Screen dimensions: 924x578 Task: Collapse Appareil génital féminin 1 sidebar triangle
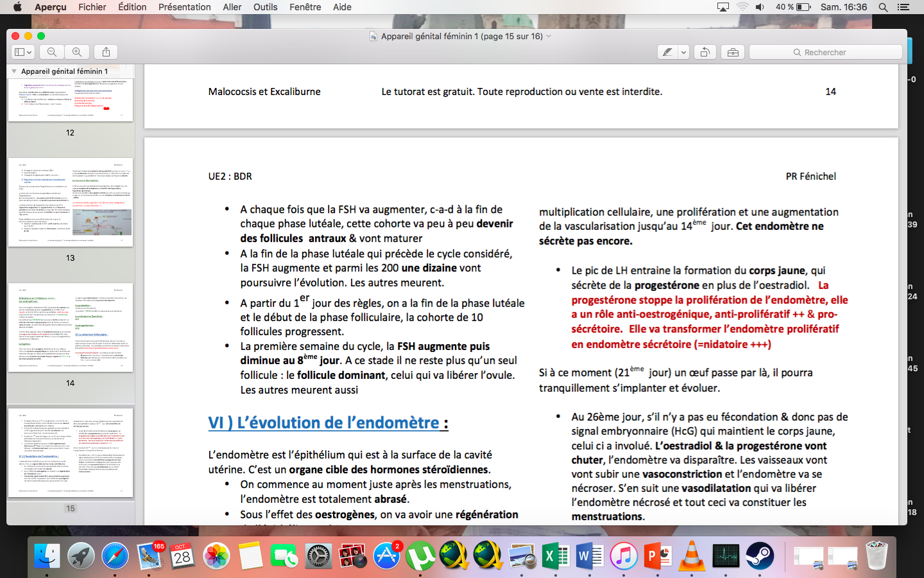(14, 71)
